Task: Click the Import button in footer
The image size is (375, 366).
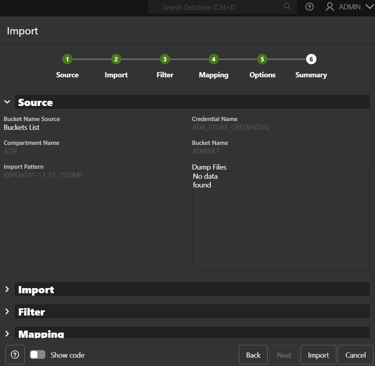Action: click(x=318, y=355)
